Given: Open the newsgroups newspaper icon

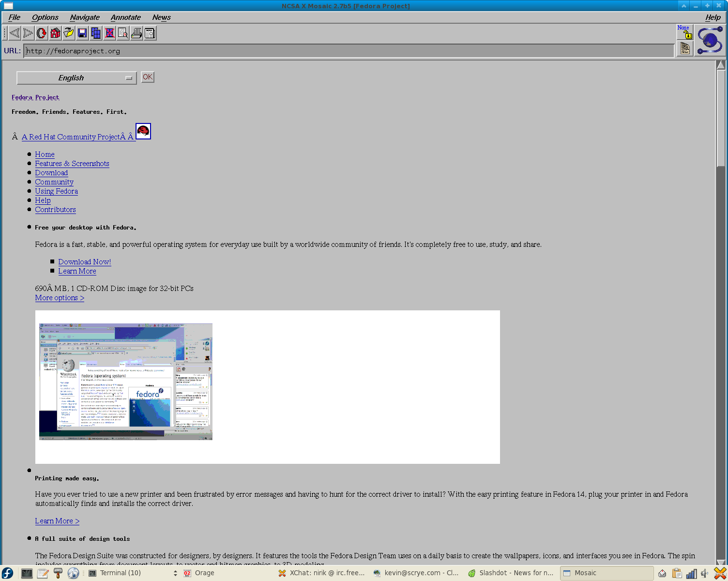Looking at the screenshot, I should [150, 33].
